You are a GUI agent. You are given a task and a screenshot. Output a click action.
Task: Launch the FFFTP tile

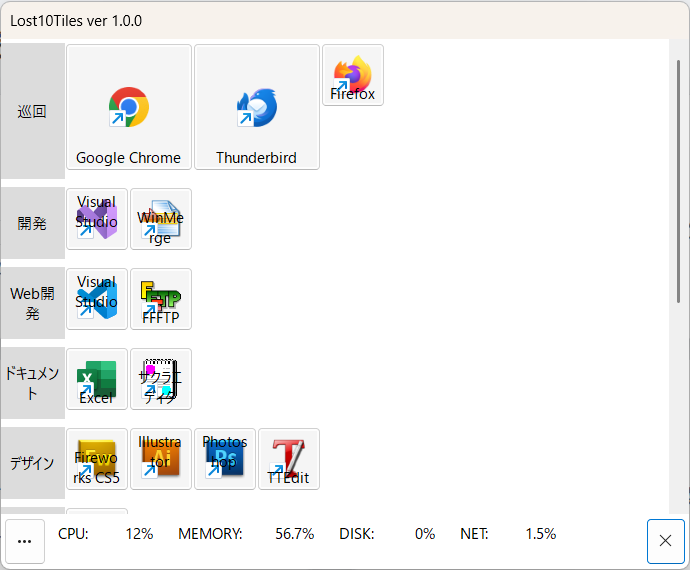pos(161,299)
